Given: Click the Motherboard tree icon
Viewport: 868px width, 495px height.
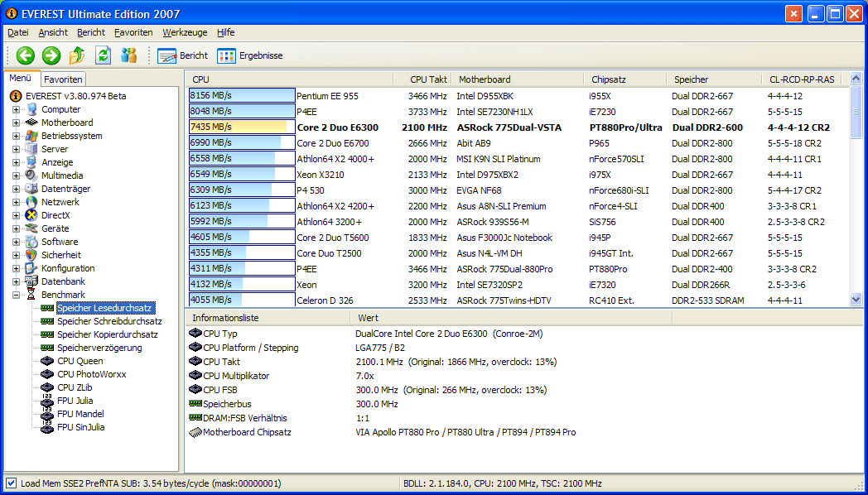Looking at the screenshot, I should point(32,123).
